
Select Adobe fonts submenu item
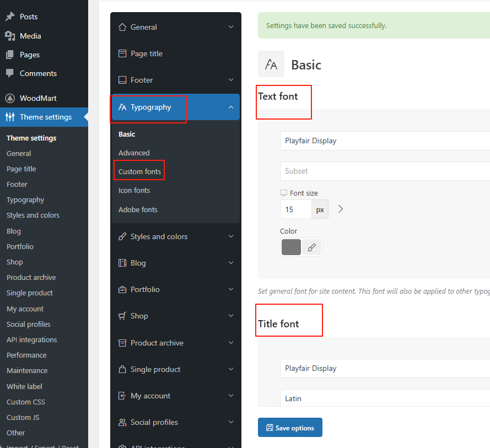coord(138,209)
